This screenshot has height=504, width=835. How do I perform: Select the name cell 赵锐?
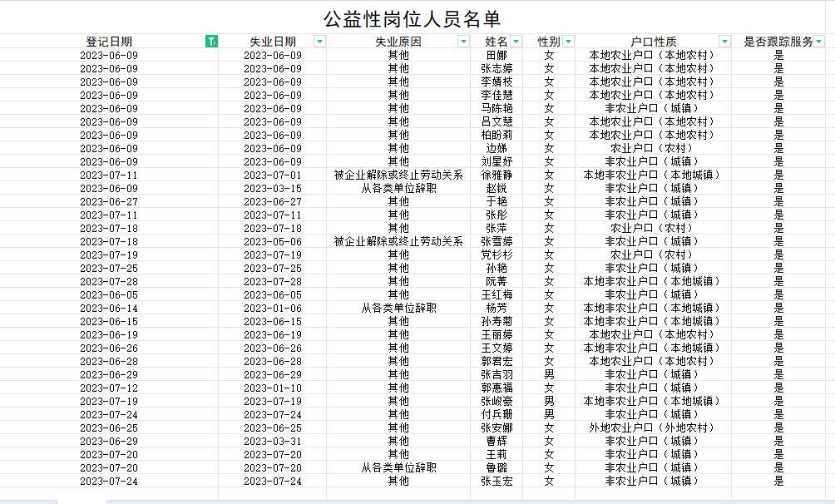point(497,189)
